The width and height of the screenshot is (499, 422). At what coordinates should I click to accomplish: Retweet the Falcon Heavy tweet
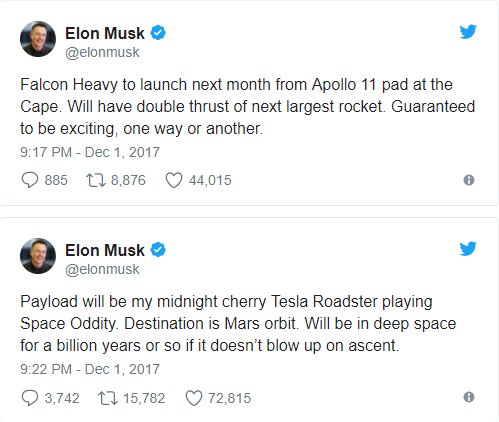[96, 180]
